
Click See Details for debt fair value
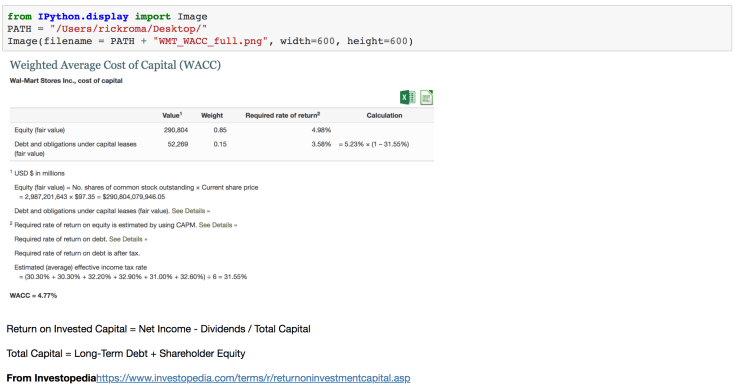191,211
